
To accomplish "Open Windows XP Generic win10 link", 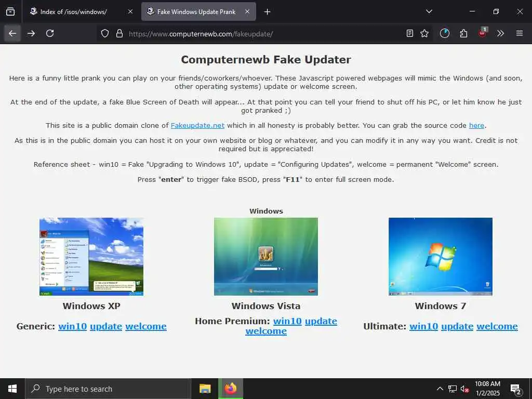I will [x=72, y=326].
